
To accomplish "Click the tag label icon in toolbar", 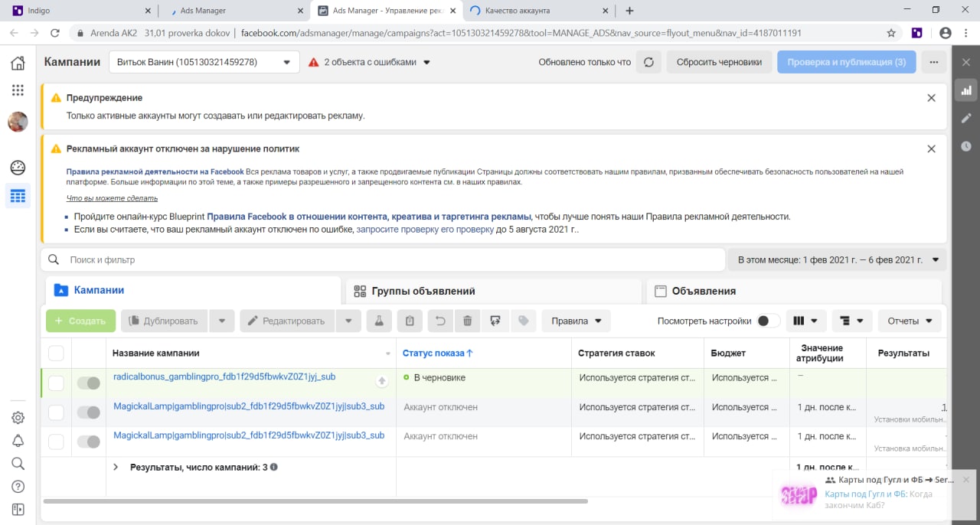I will 523,321.
